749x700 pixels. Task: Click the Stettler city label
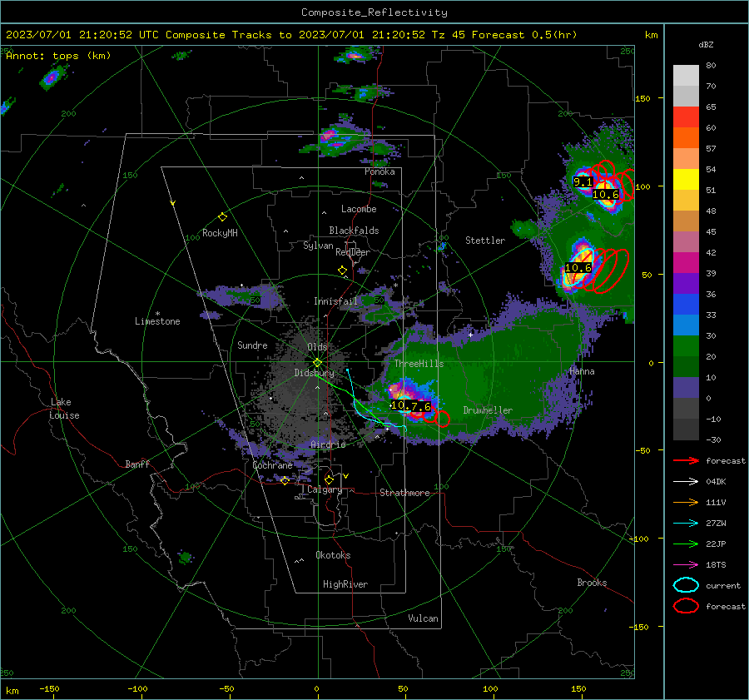485,241
